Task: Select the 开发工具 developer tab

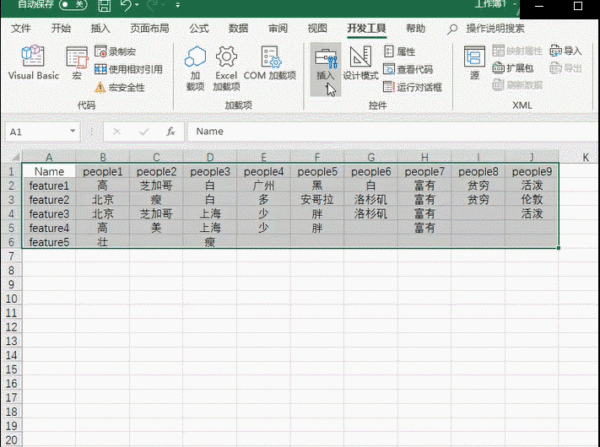Action: click(x=367, y=28)
